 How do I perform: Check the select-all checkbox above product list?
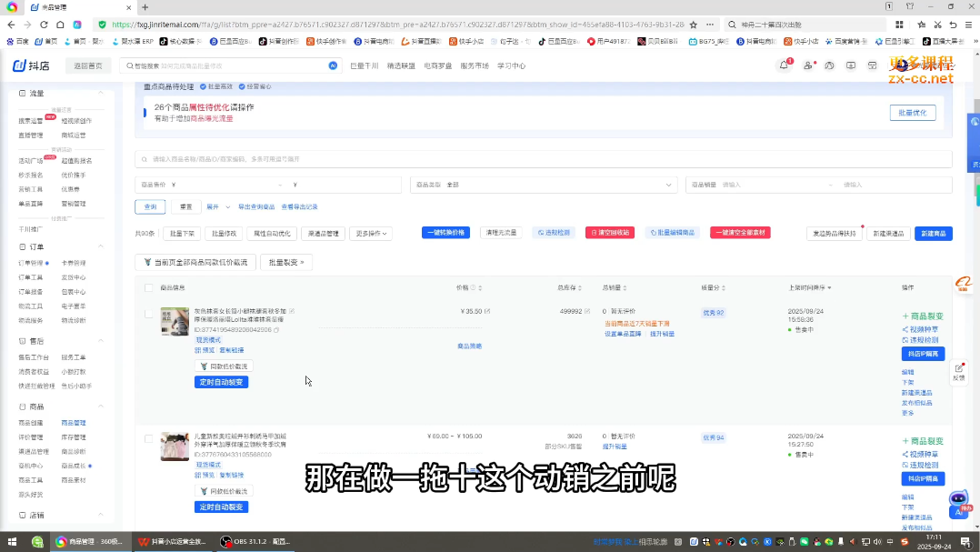pyautogui.click(x=148, y=287)
